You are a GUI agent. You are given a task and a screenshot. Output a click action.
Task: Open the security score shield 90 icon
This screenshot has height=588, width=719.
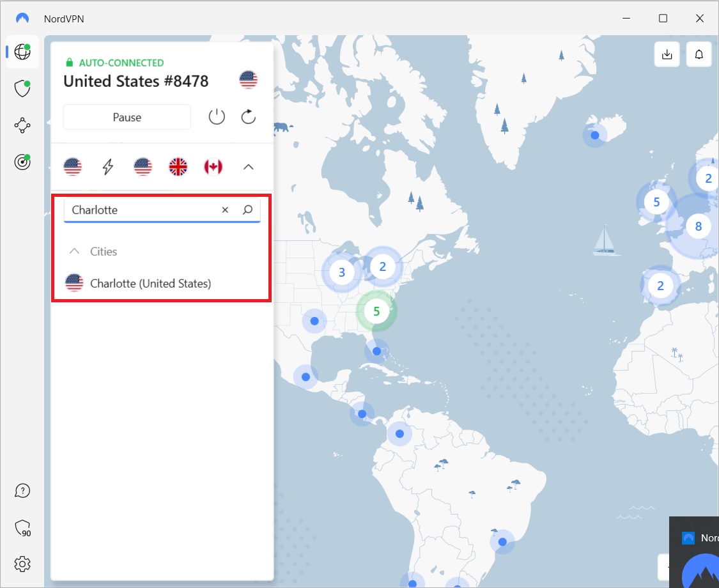pyautogui.click(x=23, y=528)
